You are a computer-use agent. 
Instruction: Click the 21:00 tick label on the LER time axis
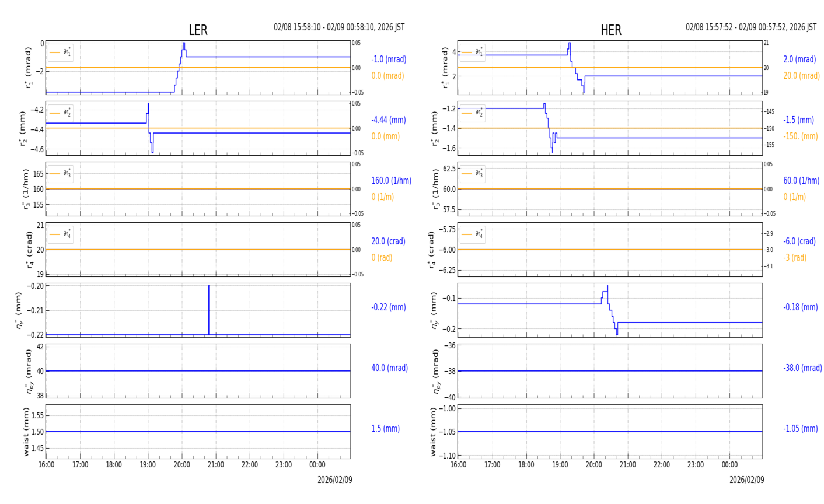(x=216, y=465)
